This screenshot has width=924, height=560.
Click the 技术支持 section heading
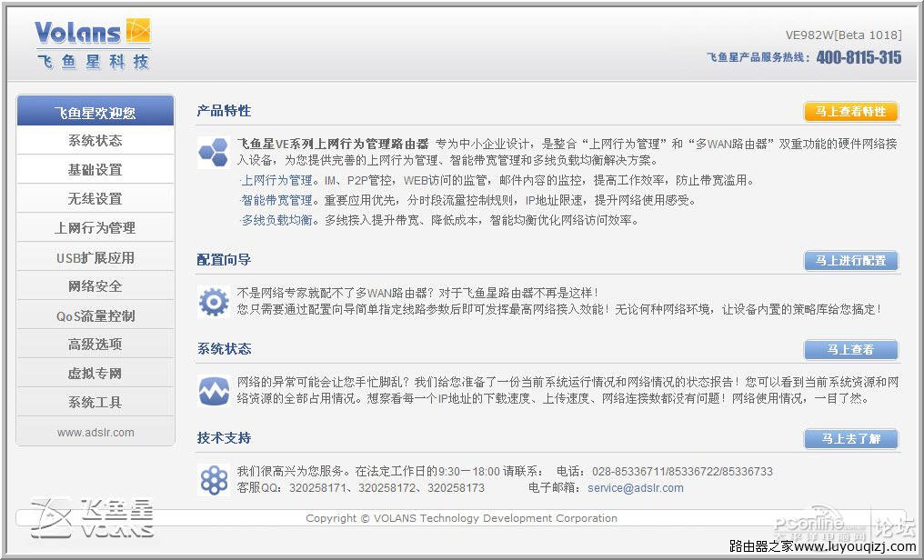coord(224,437)
